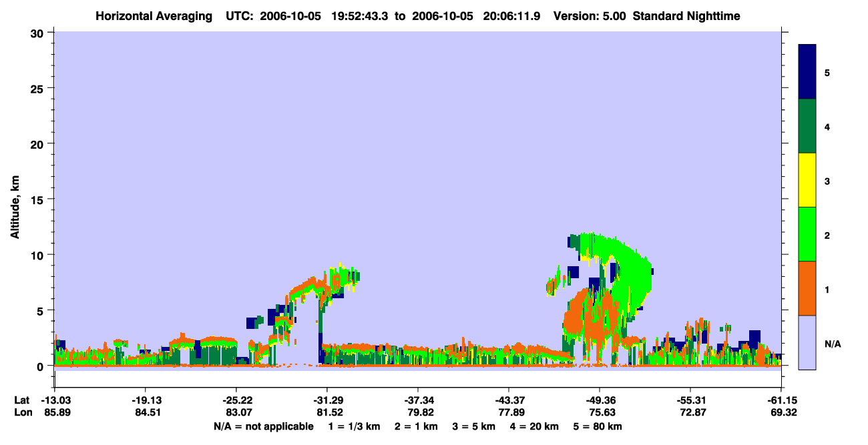Click the '1 = 1/3 km' legend entry
Image resolution: width=868 pixels, height=445 pixels.
point(355,426)
